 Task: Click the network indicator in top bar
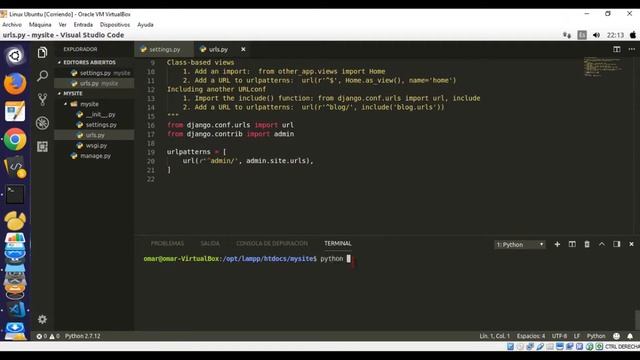click(x=567, y=35)
